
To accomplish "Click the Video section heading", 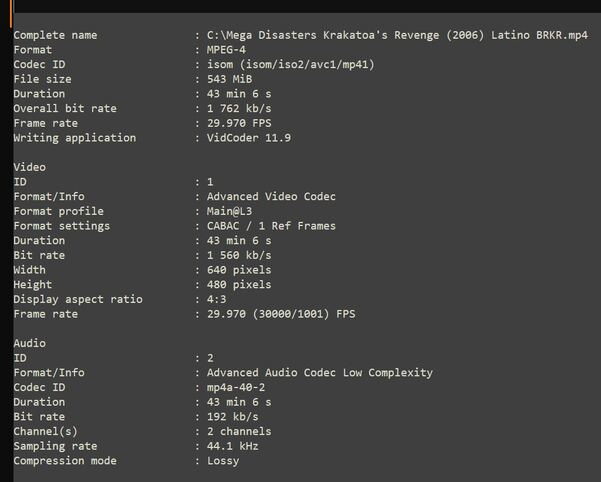I will 30,167.
